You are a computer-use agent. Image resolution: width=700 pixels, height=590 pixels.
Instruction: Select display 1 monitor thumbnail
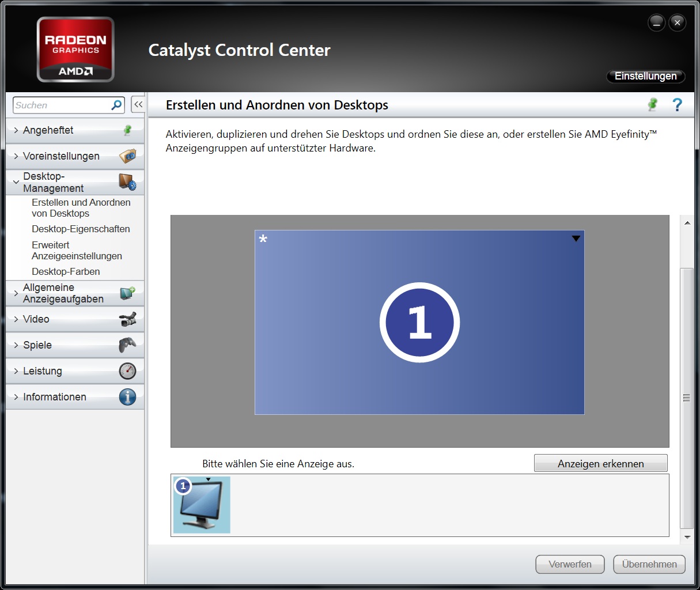[202, 504]
